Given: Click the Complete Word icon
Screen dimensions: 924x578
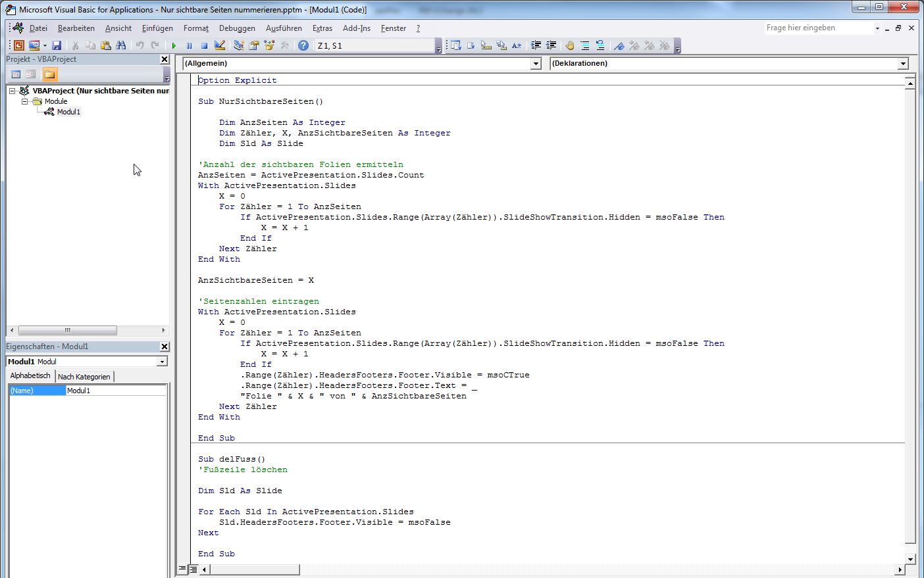Looking at the screenshot, I should coord(516,45).
